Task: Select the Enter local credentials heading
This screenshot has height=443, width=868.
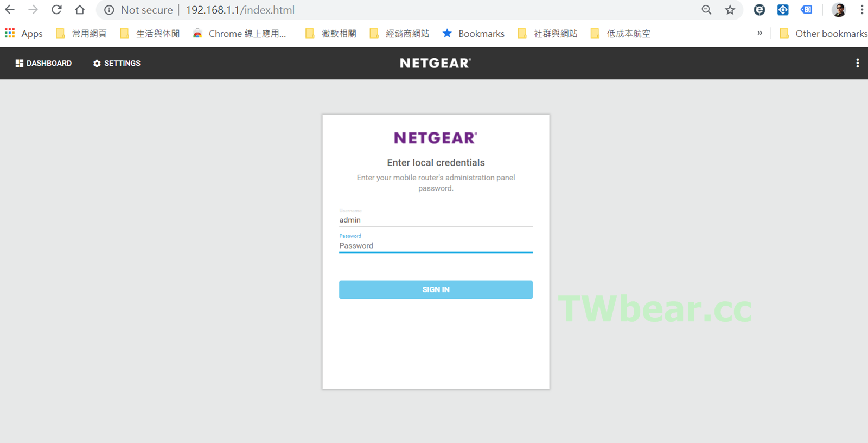Action: (436, 162)
